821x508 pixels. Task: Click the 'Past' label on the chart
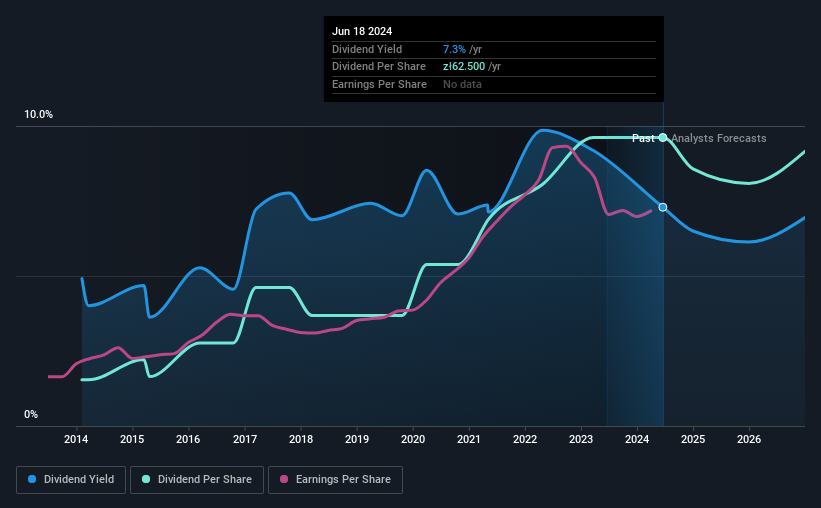click(x=643, y=138)
